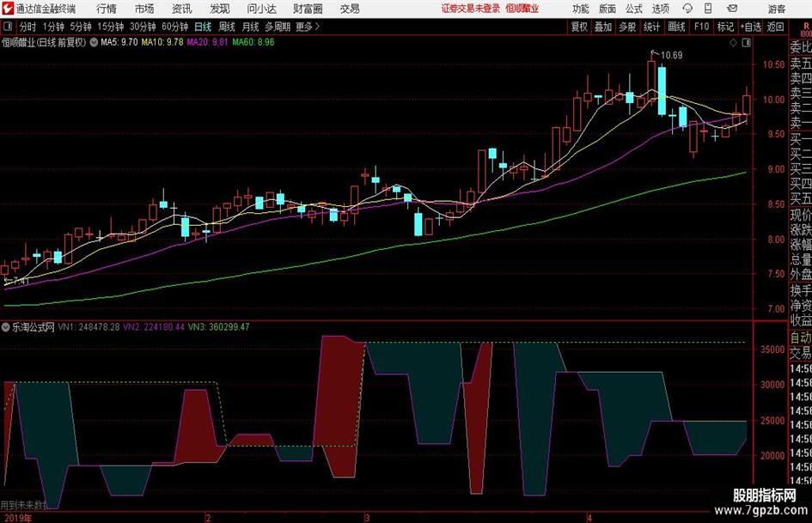The image size is (812, 523).
Task: Toggle the panel icon left of 分时
Action: 8,27
